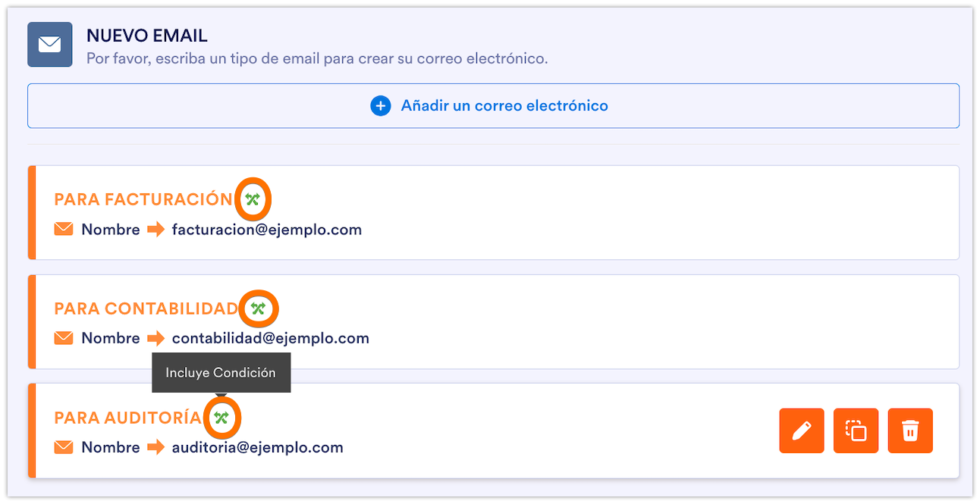Open the Para Auditoría email title
Viewport: 980px width, 504px height.
pos(127,418)
